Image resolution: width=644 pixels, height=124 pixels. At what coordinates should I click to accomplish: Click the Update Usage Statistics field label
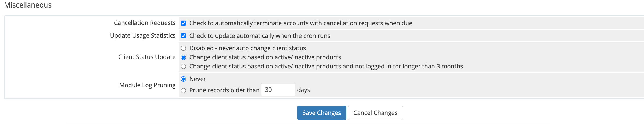[x=143, y=35]
